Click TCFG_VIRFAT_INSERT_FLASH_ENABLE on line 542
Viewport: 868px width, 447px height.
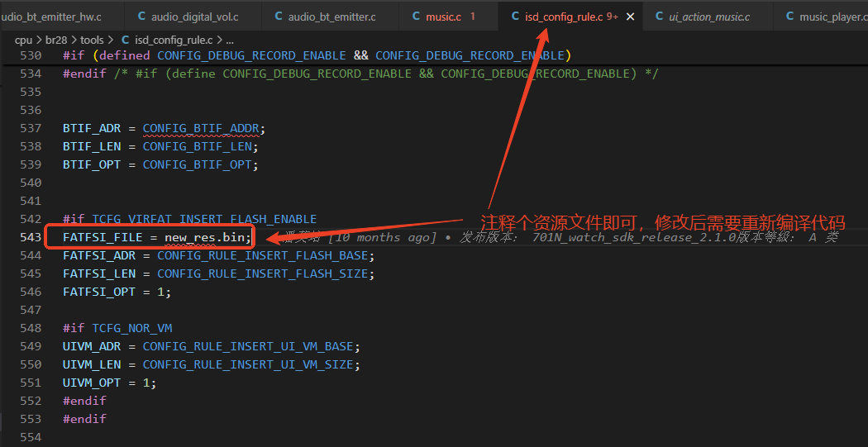point(204,220)
